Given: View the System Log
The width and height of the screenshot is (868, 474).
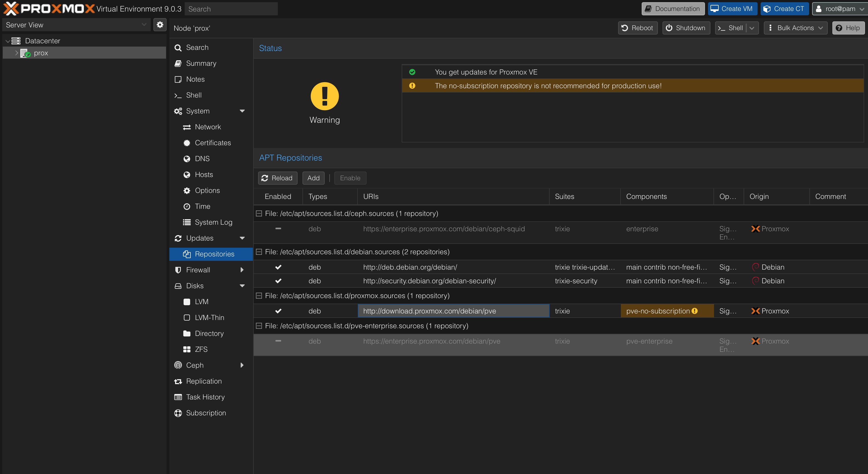Looking at the screenshot, I should 214,222.
